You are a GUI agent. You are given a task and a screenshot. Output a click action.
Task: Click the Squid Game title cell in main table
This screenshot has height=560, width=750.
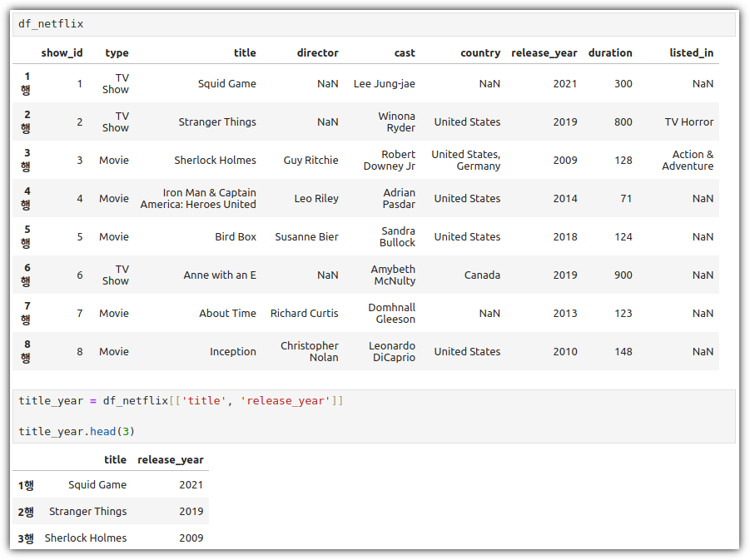tap(226, 84)
